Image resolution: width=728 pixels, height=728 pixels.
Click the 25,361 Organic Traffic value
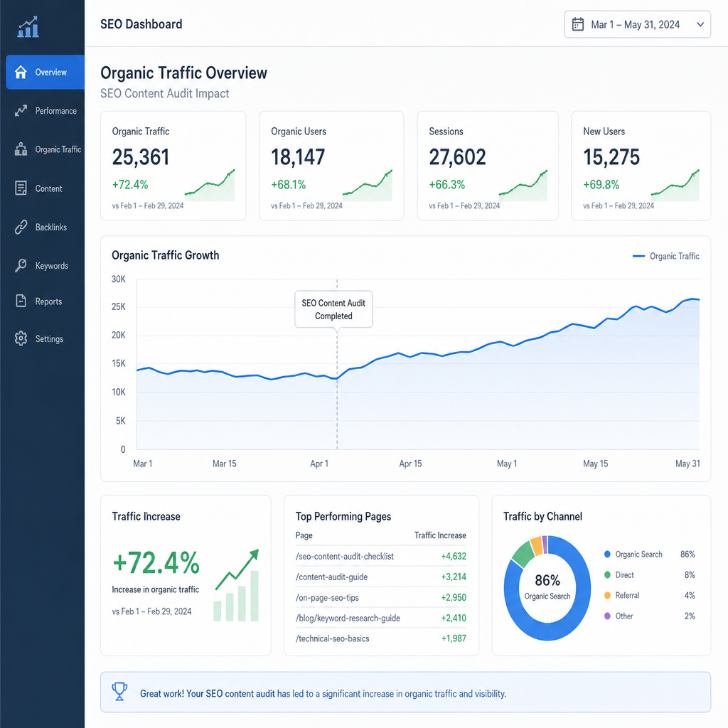[x=141, y=157]
